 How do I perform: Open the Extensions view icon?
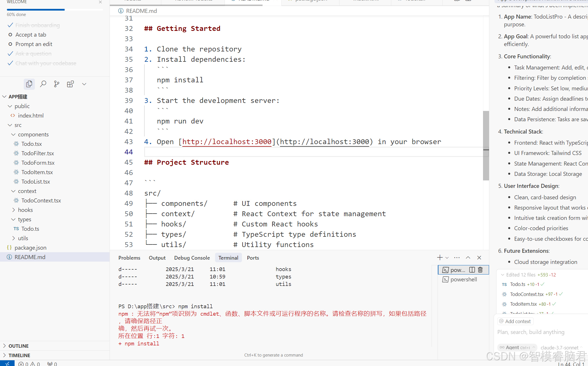coord(70,84)
